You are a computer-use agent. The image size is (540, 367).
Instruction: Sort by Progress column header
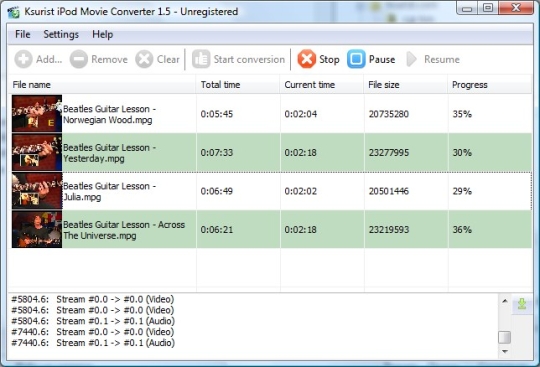(x=489, y=85)
